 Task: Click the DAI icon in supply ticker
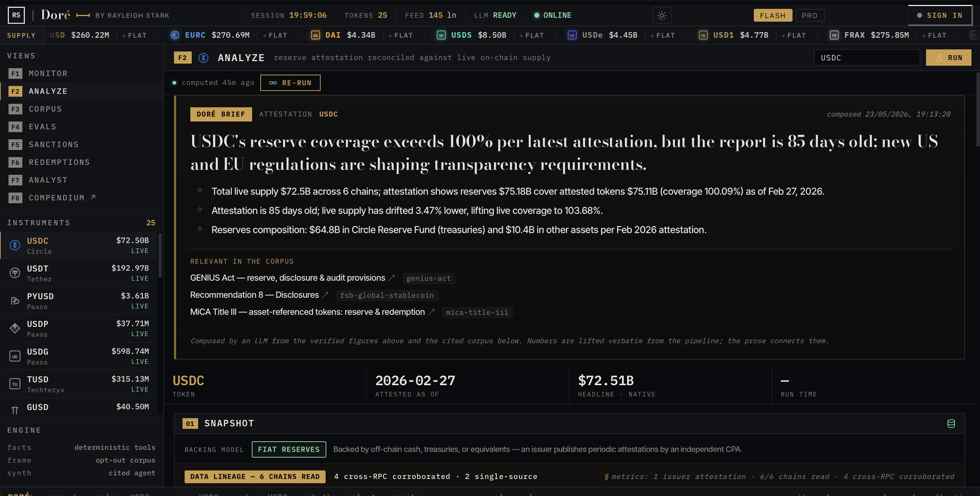pos(315,36)
